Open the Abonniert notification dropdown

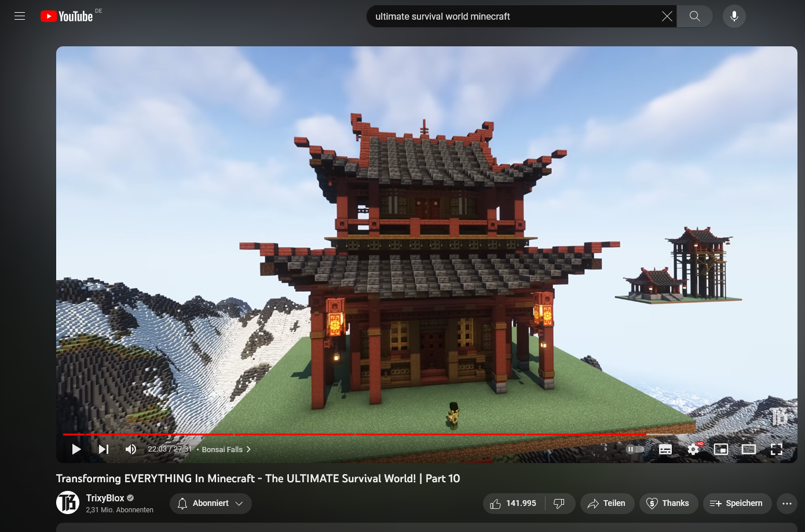211,504
